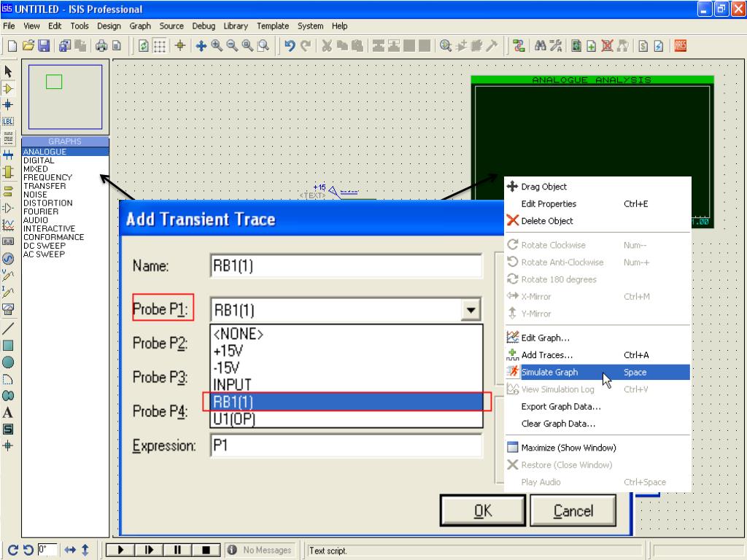Image resolution: width=747 pixels, height=560 pixels.
Task: Flip horizontally with the X-mirror icon
Action: 70,550
